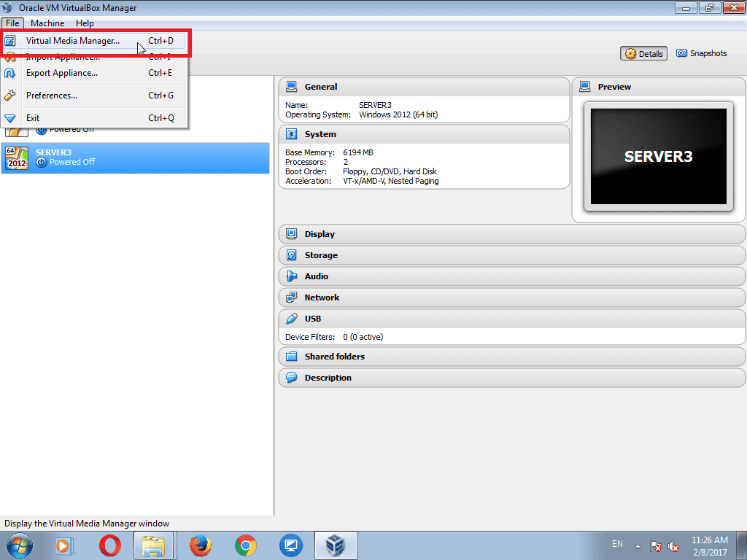
Task: Open the Windows Start button
Action: click(19, 545)
